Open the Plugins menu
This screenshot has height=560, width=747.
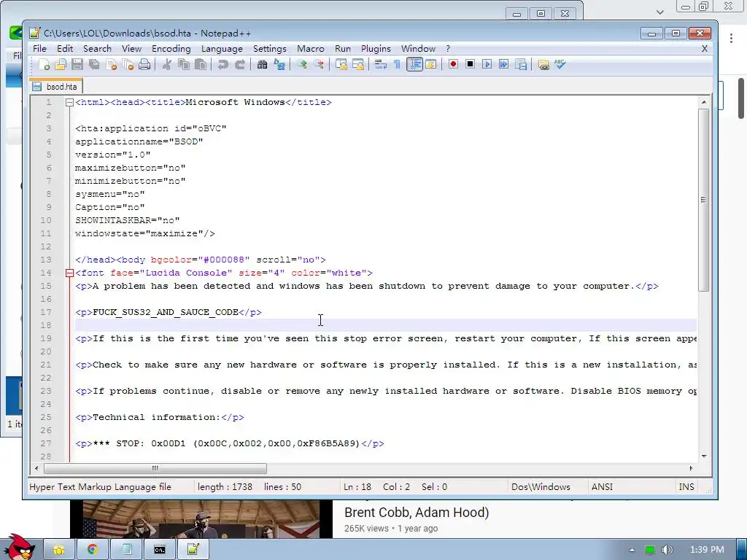point(376,49)
